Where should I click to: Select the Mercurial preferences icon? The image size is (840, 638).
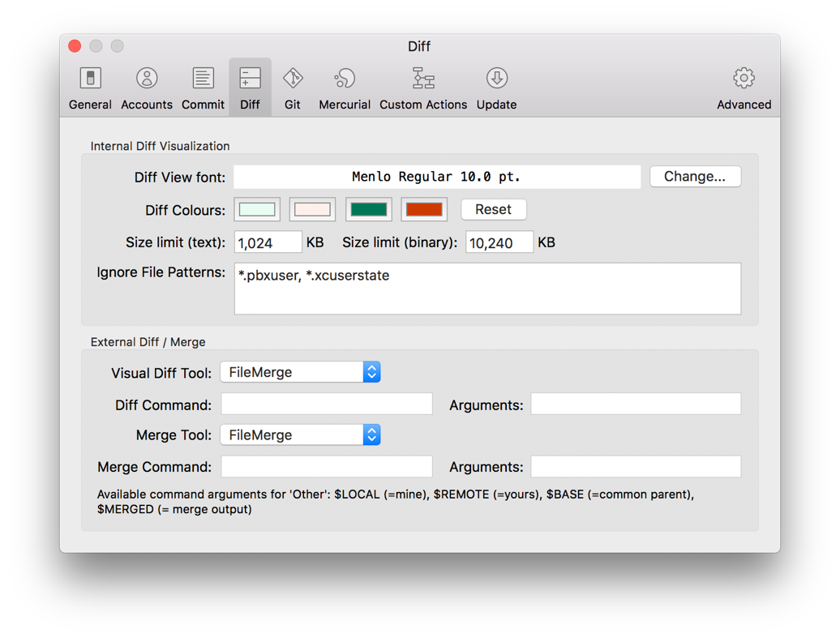click(345, 79)
